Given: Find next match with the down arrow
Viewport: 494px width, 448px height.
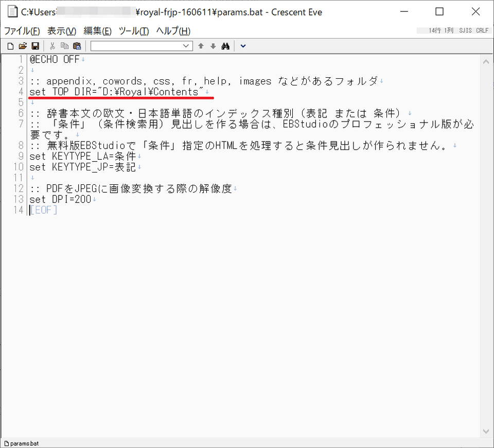Looking at the screenshot, I should tap(213, 46).
